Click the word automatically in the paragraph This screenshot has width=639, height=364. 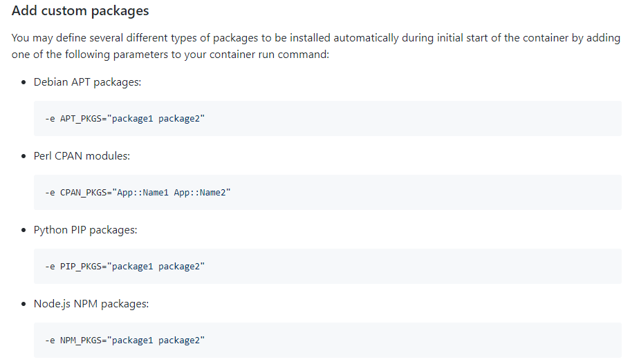coord(366,38)
